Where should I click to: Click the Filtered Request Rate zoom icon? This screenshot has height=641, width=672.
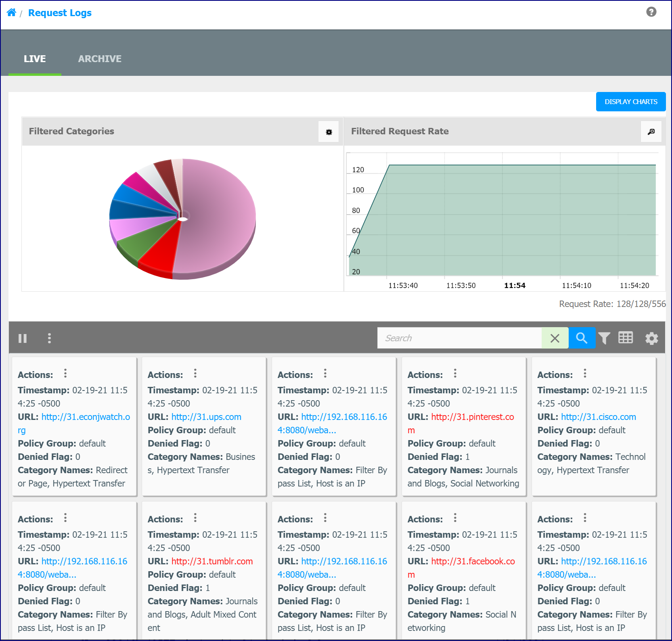click(651, 132)
